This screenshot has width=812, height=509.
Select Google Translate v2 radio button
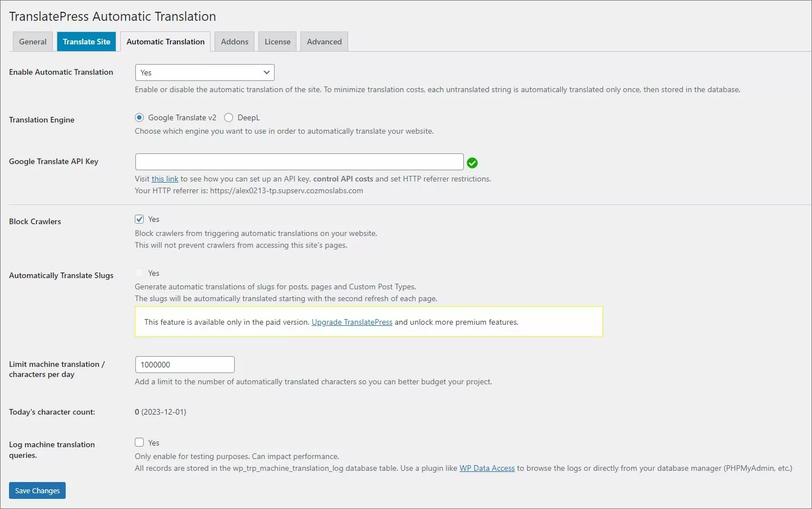[139, 117]
